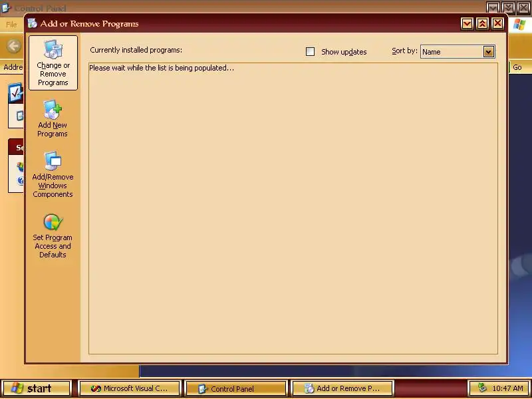Close the Control Panel window behind
This screenshot has width=532, height=399.
point(523,7)
